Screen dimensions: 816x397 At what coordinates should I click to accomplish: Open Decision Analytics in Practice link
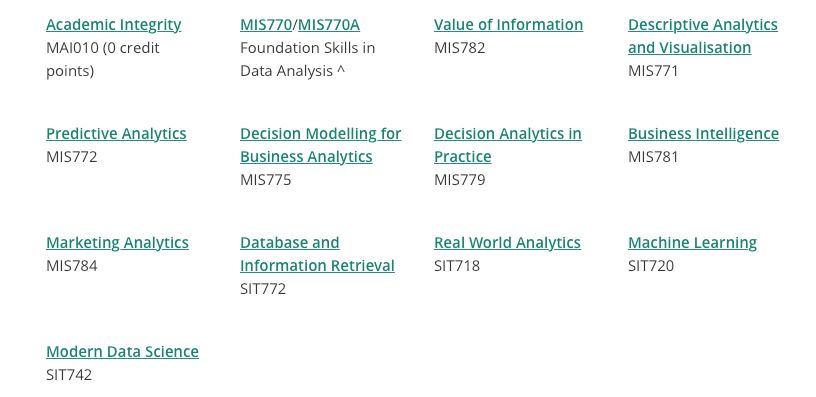coord(507,145)
